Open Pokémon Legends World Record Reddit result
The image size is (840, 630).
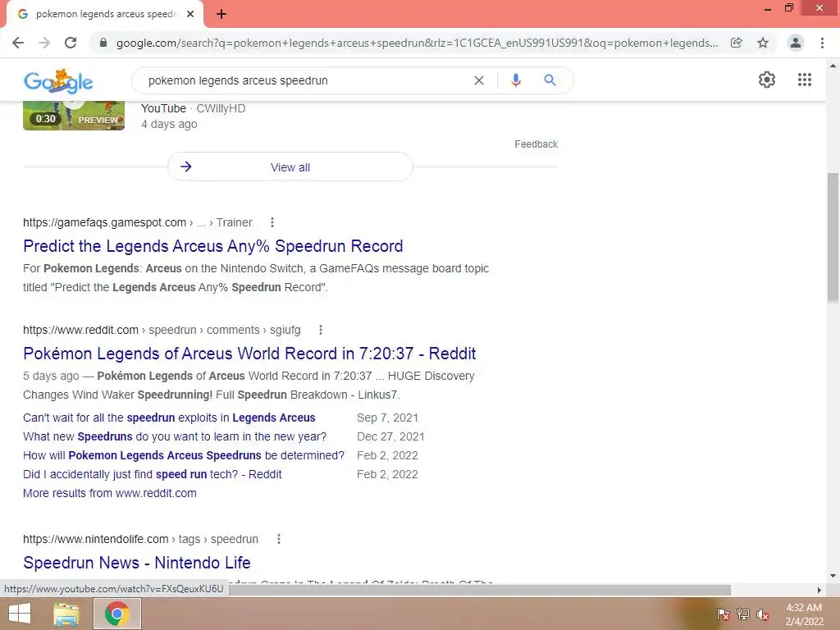coord(249,354)
